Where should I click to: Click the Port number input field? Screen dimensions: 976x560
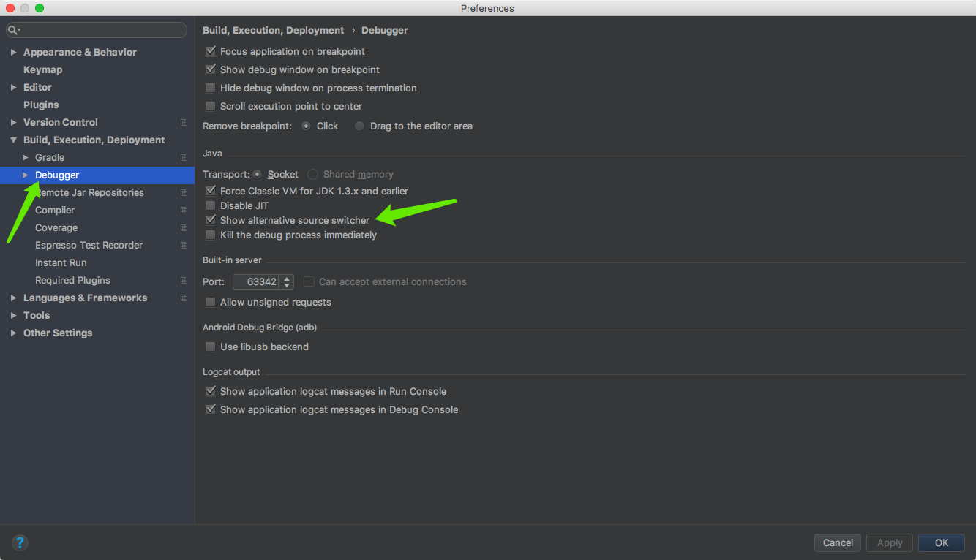point(256,281)
